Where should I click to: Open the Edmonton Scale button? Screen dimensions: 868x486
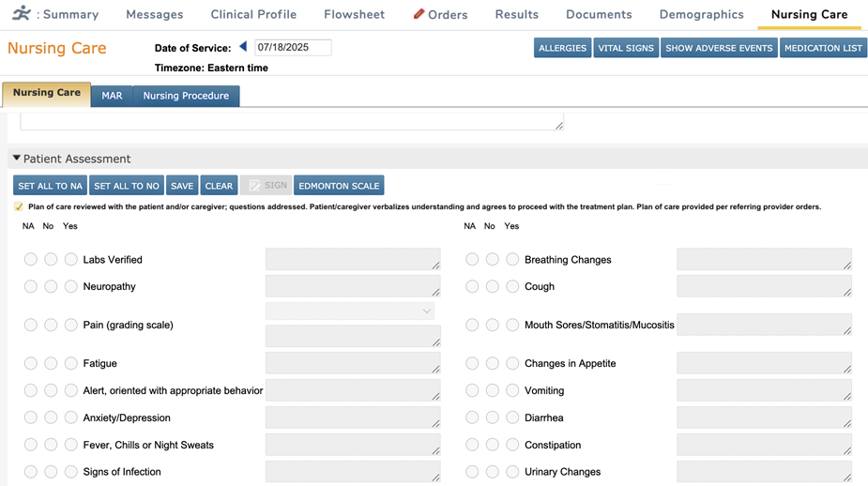[x=339, y=186]
